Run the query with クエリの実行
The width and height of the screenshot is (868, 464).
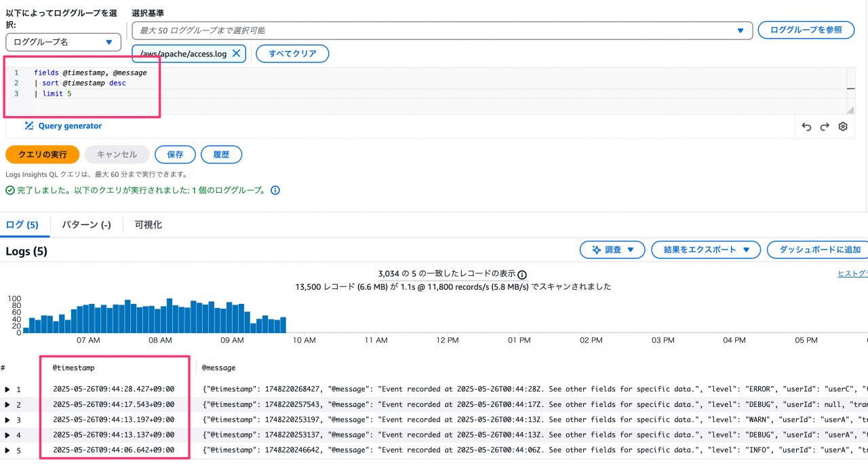click(x=43, y=155)
